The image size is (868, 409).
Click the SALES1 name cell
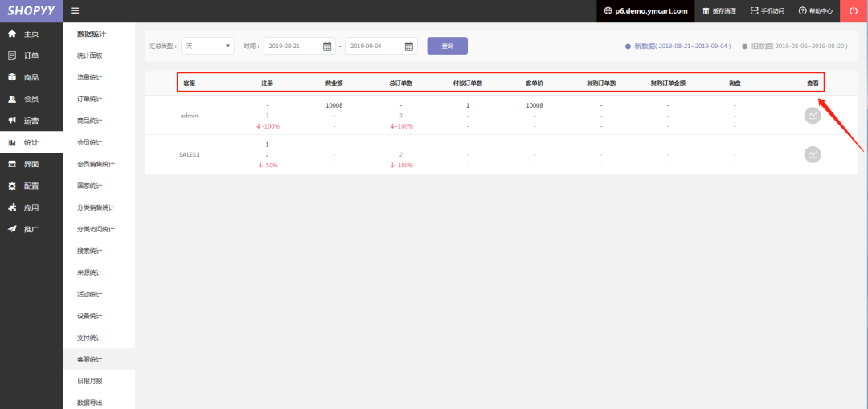[x=190, y=154]
